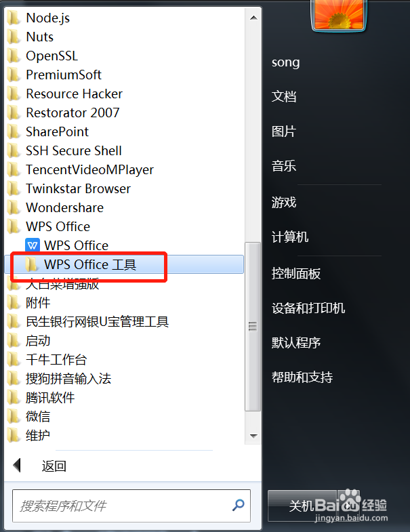Open 控制面板 from the right pane
410x532 pixels.
(x=296, y=274)
